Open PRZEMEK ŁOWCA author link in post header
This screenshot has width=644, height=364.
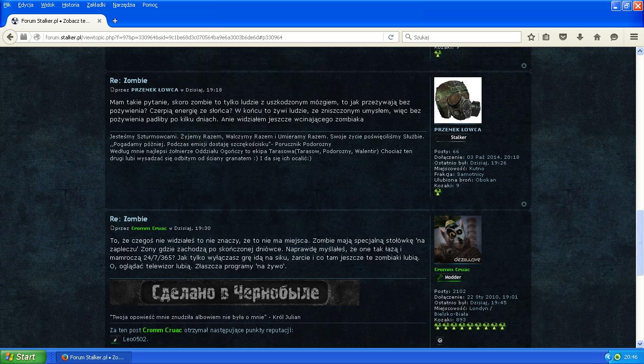tap(155, 90)
